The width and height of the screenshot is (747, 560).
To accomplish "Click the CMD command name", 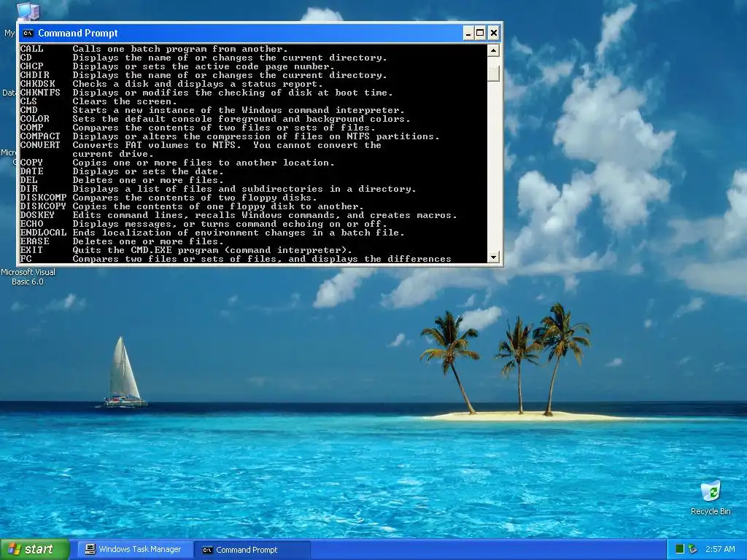I will point(28,110).
